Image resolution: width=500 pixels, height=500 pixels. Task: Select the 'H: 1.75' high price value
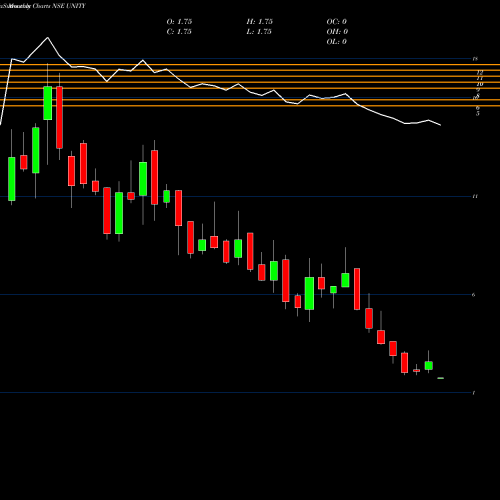[260, 22]
